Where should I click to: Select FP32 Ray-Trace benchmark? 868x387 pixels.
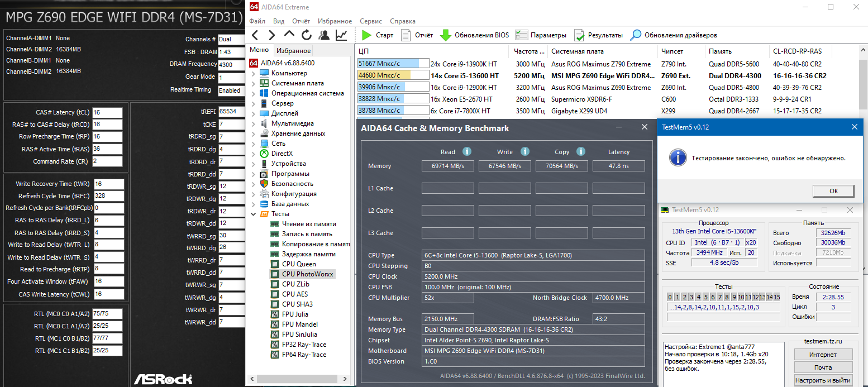[x=298, y=345]
